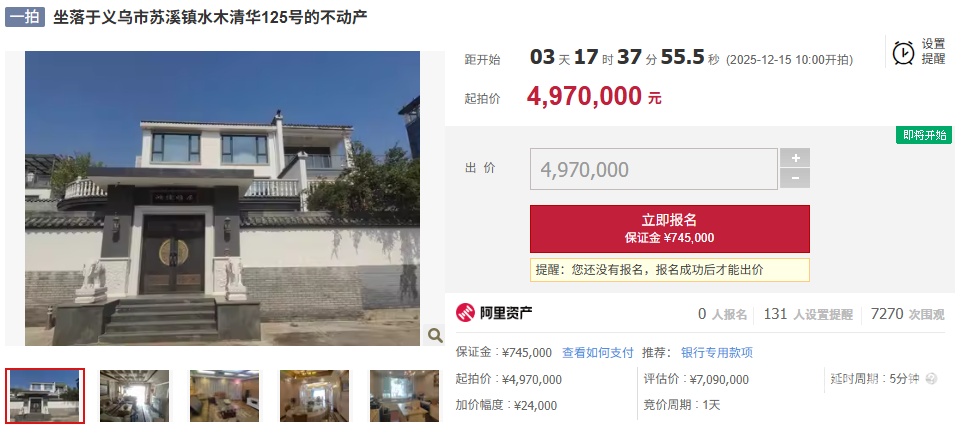
Task: Open the 银行专用款项 link
Action: pyautogui.click(x=717, y=352)
